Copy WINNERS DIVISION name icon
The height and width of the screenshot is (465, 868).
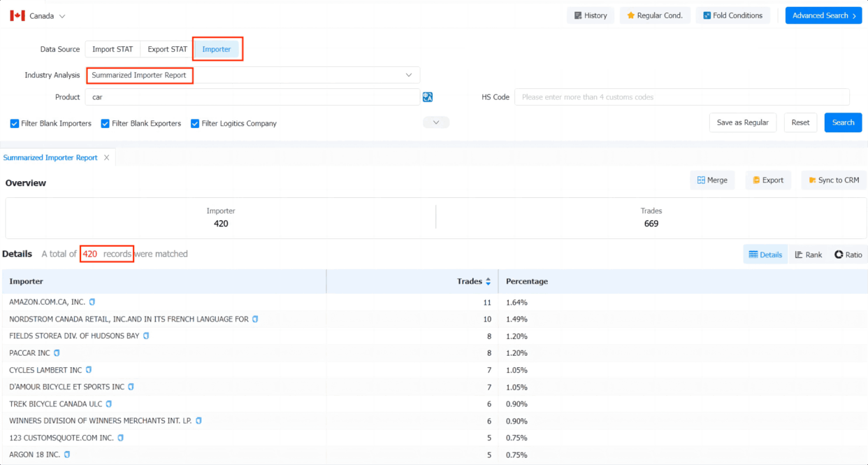pos(198,421)
